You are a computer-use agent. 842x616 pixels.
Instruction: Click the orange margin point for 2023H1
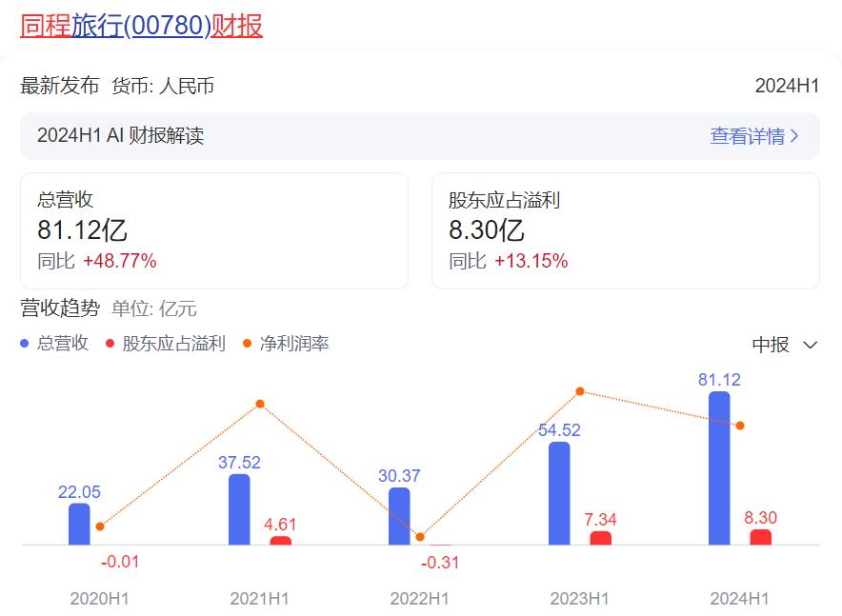point(580,391)
